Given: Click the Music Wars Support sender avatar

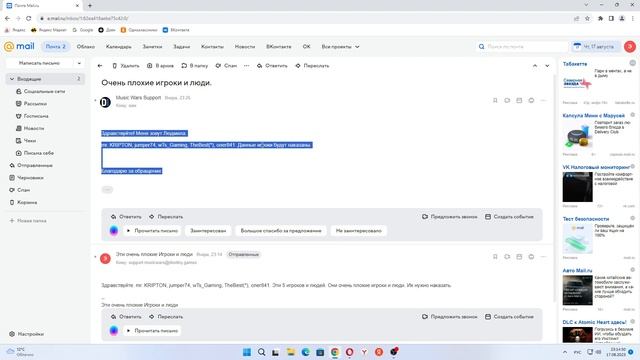Looking at the screenshot, I should tap(105, 102).
